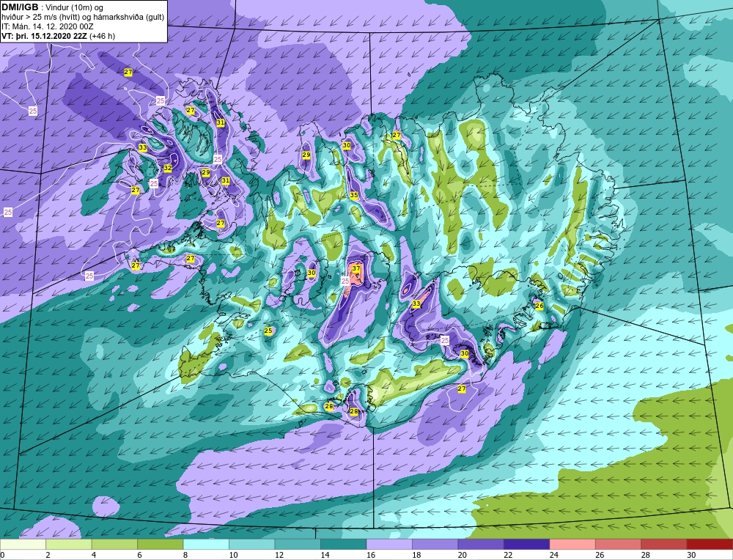Click the legend tick label 16
This screenshot has height=560, width=733.
[x=371, y=555]
